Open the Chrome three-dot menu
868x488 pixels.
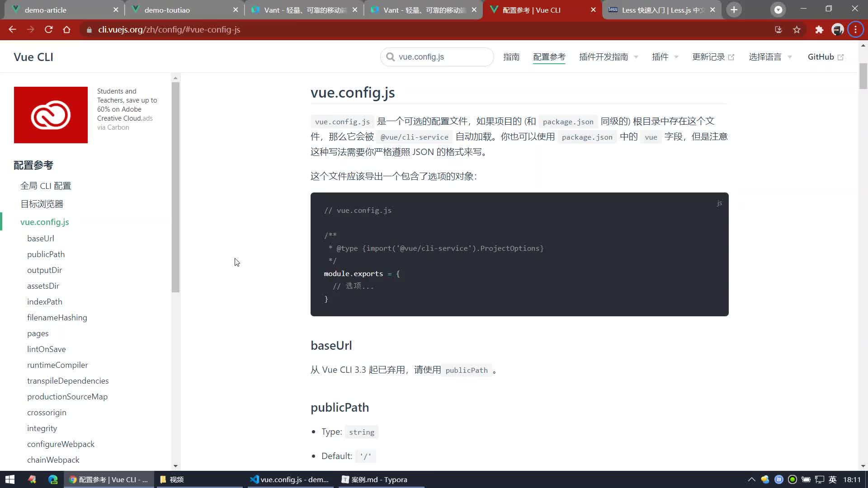(x=855, y=30)
